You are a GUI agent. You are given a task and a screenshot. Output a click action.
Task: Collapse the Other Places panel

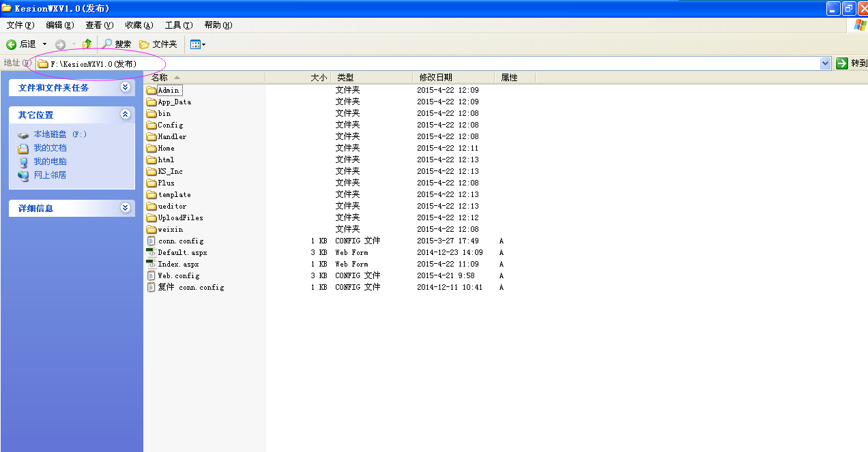click(x=125, y=115)
